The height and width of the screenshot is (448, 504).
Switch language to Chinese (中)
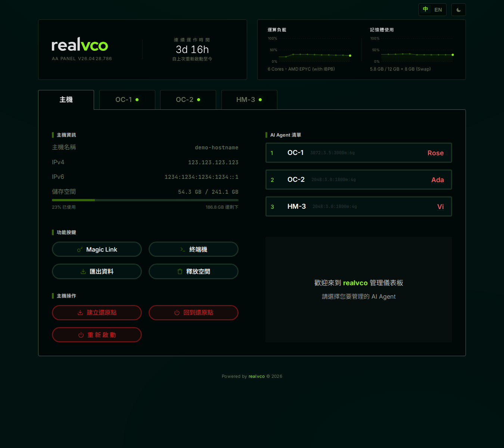(425, 9)
